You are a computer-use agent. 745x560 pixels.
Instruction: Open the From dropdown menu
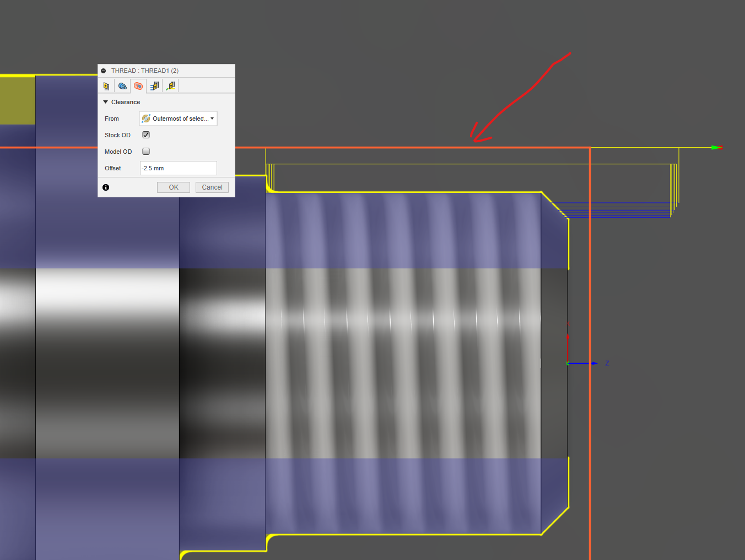coord(177,118)
